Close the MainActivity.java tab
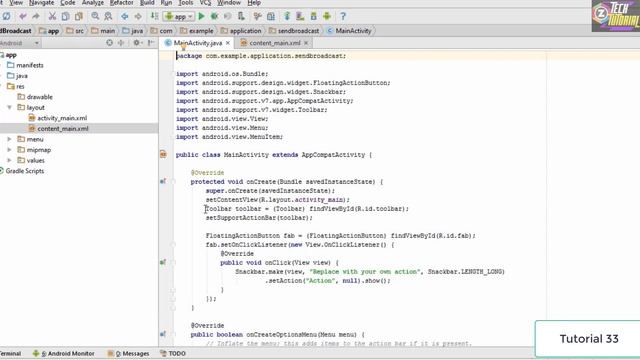The image size is (640, 360). pyautogui.click(x=228, y=43)
